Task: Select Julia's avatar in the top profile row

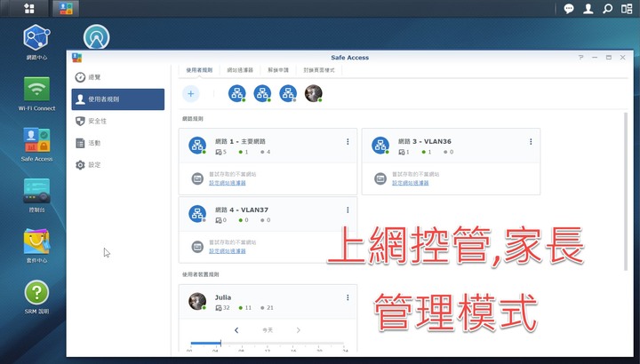Action: coord(314,94)
